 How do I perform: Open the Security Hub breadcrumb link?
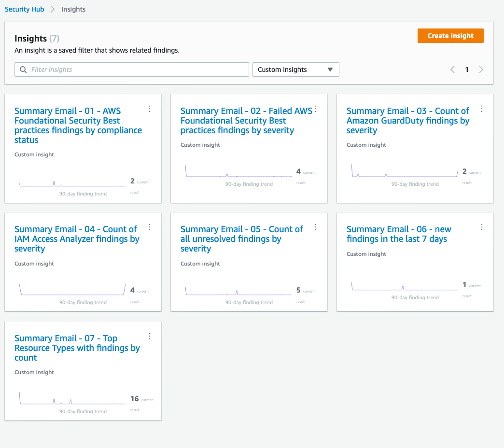pyautogui.click(x=24, y=9)
